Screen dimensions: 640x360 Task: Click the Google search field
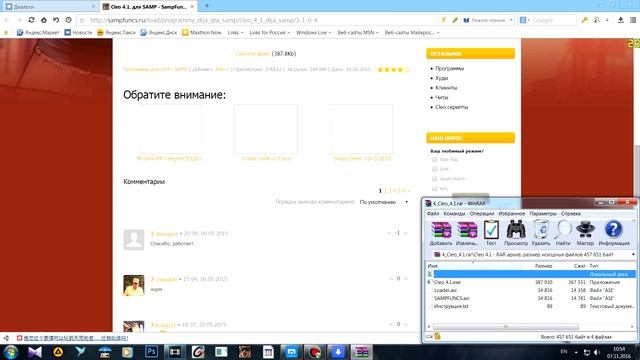553,20
